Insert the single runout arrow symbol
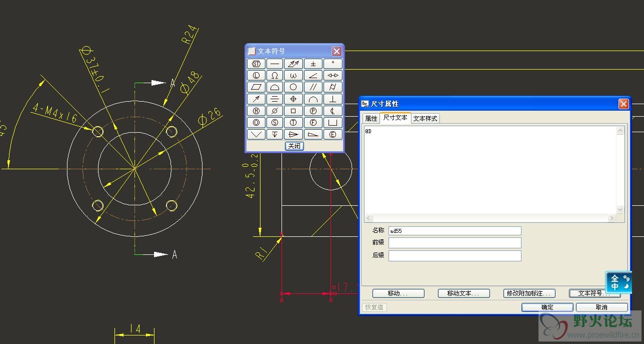This screenshot has height=344, width=644. [x=256, y=99]
